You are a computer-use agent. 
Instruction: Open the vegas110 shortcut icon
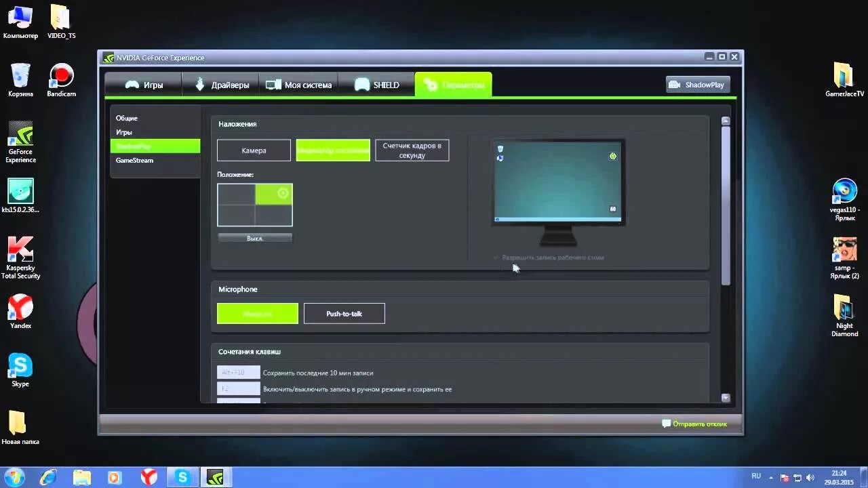coord(844,200)
